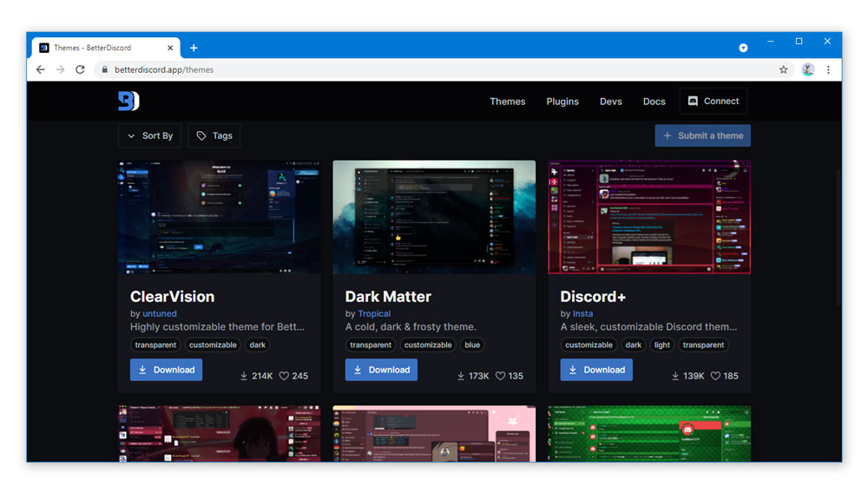
Task: Click the dark tag on Discord+
Action: 634,345
